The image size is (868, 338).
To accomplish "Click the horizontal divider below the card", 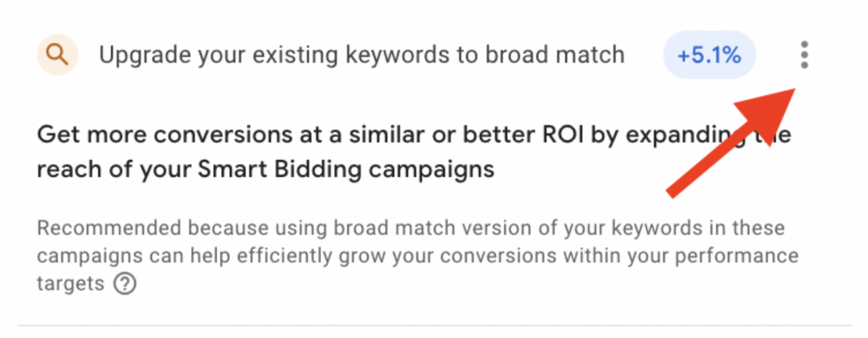I will [434, 325].
